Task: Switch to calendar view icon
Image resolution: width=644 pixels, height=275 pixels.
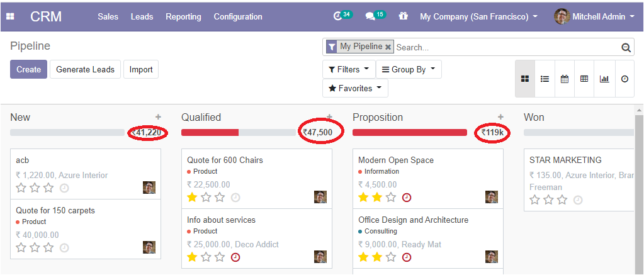Action: coord(564,79)
